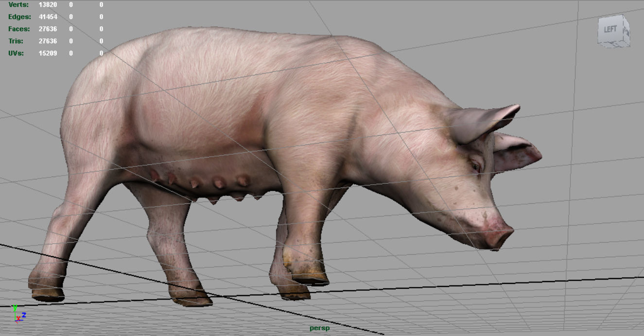Click the 27636 value in the Tris row

(48, 41)
